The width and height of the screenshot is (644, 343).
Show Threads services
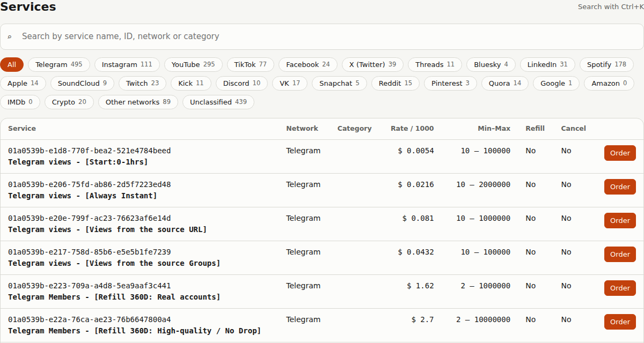coord(435,65)
